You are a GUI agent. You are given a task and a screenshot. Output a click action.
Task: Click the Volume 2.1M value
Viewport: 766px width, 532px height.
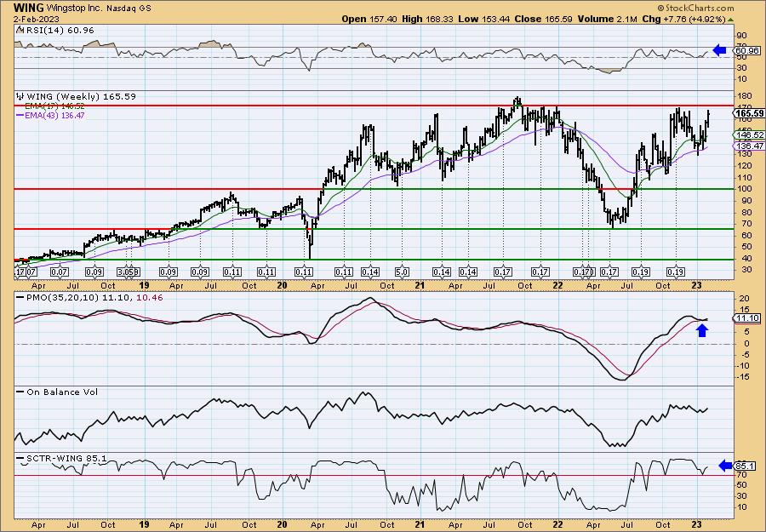607,19
